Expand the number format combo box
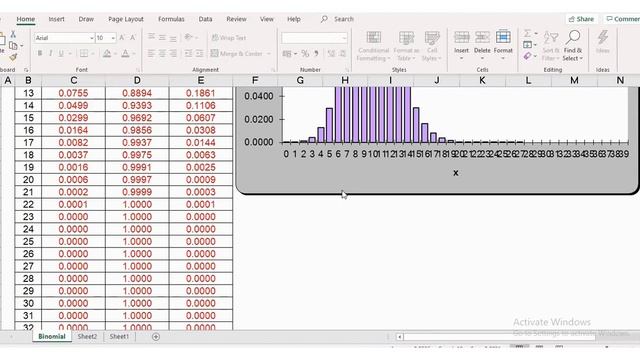640x360 pixels. point(344,38)
